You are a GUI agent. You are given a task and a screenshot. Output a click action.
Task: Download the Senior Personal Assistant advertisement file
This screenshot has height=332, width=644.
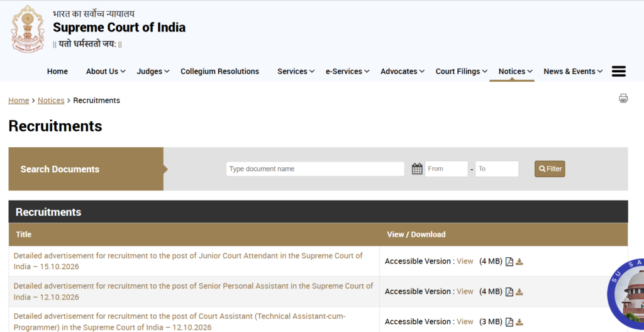tap(519, 292)
